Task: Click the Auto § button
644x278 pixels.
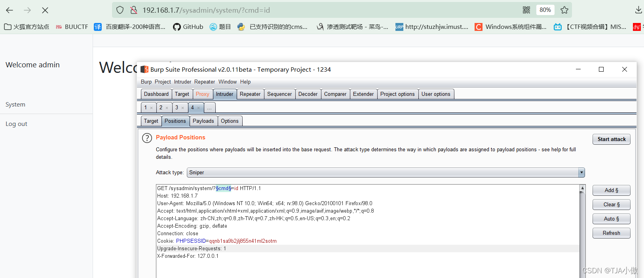Action: pos(612,219)
